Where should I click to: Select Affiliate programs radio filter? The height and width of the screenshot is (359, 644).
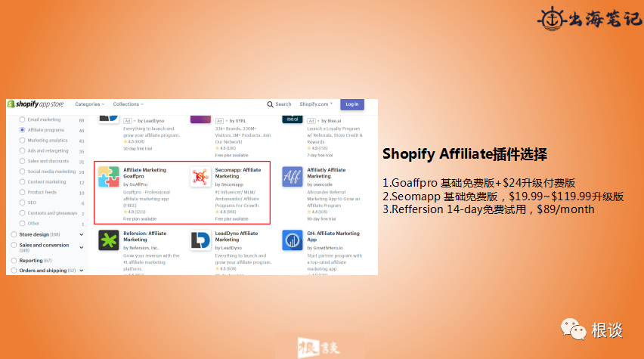pyautogui.click(x=22, y=130)
